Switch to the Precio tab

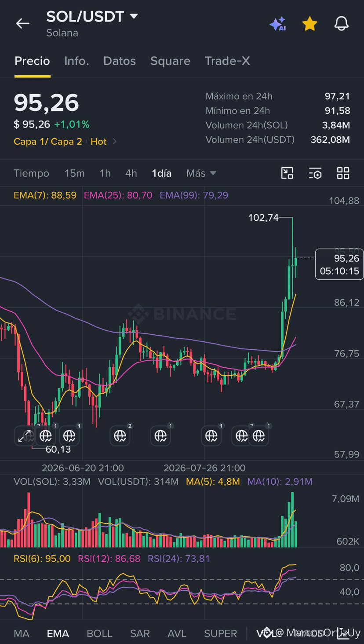click(x=32, y=61)
